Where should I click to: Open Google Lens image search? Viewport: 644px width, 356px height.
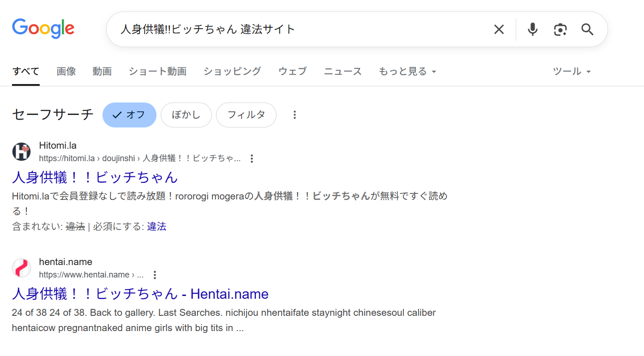click(560, 29)
